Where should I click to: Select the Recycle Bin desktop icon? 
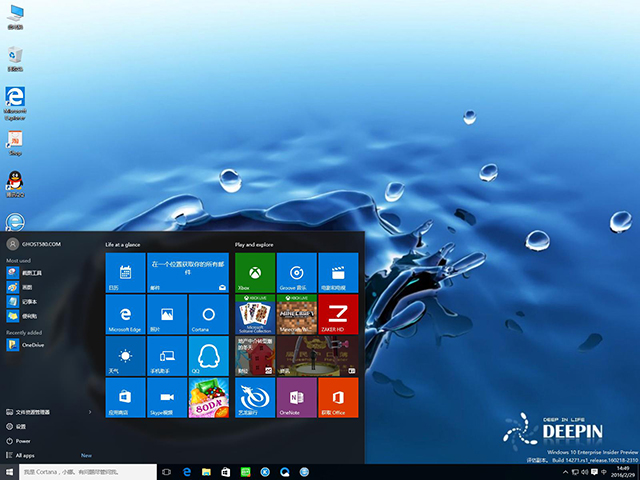click(15, 57)
